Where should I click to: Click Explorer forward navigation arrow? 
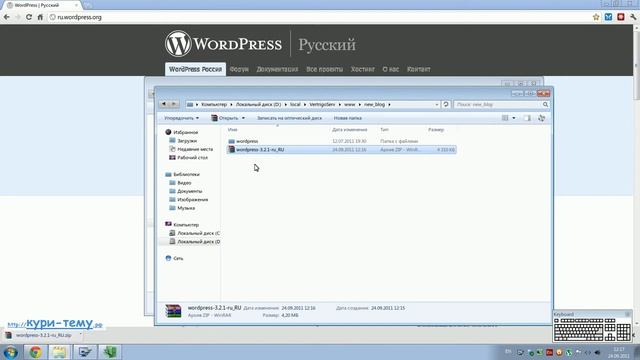(x=174, y=104)
